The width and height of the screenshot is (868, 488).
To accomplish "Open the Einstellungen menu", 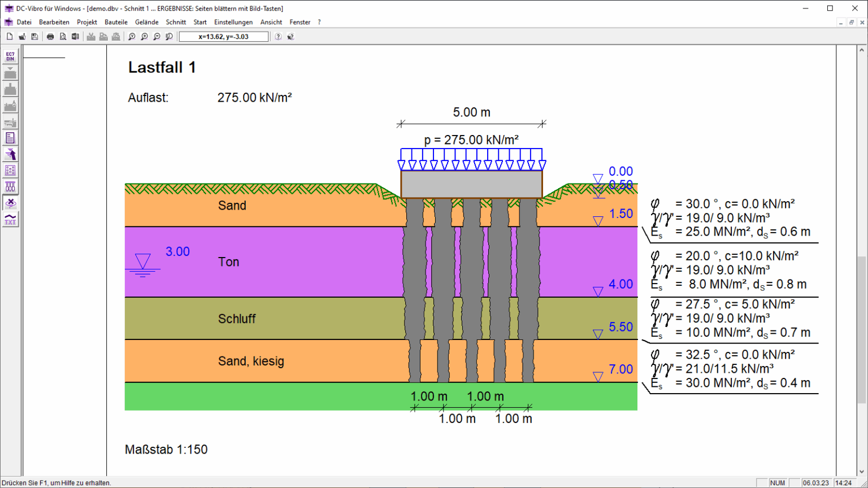I will (233, 22).
